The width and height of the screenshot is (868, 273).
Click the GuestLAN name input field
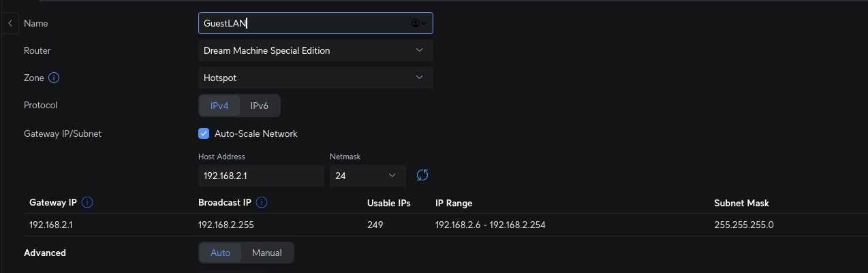tap(315, 23)
